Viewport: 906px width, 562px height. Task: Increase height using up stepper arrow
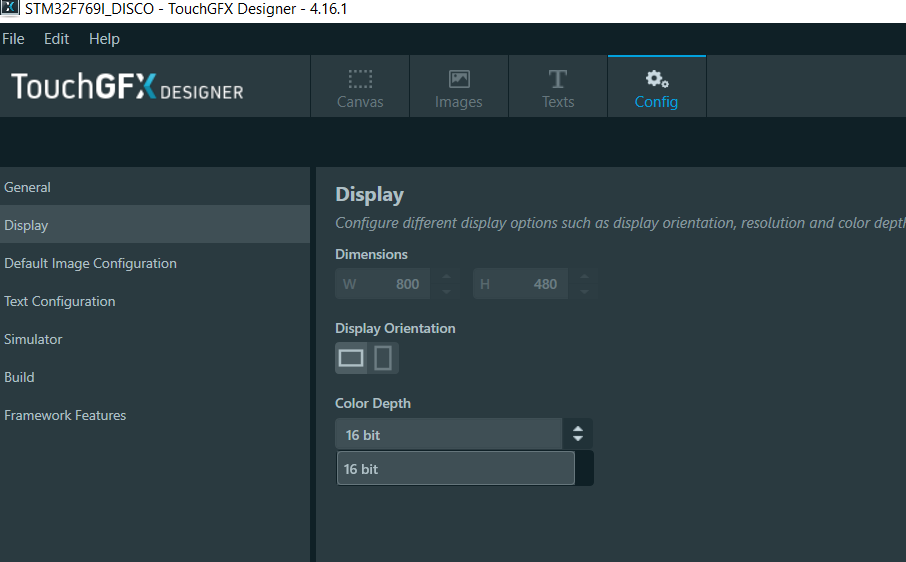click(584, 276)
